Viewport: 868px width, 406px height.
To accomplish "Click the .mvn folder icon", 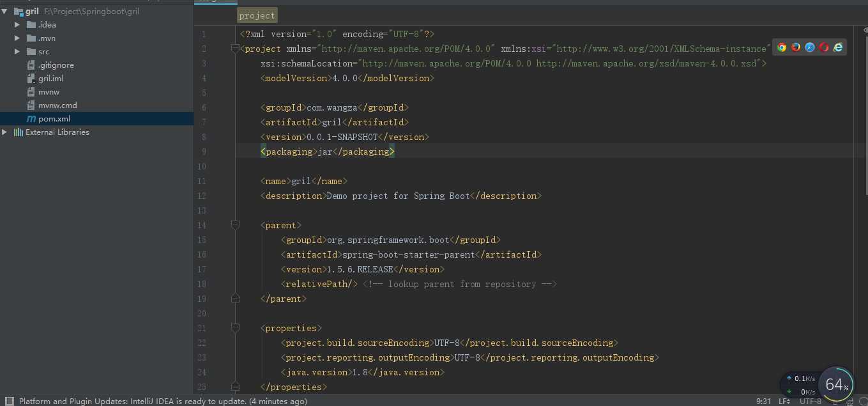I will [x=31, y=38].
